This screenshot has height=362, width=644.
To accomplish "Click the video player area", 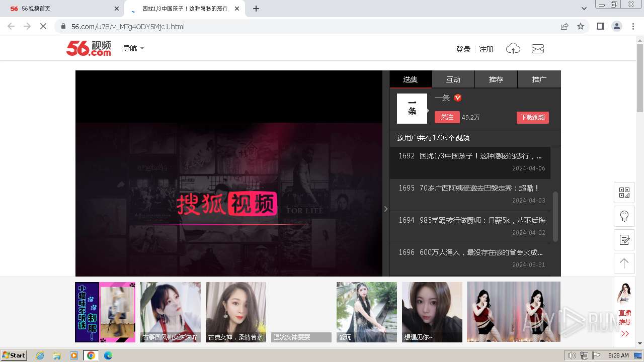I will (229, 173).
